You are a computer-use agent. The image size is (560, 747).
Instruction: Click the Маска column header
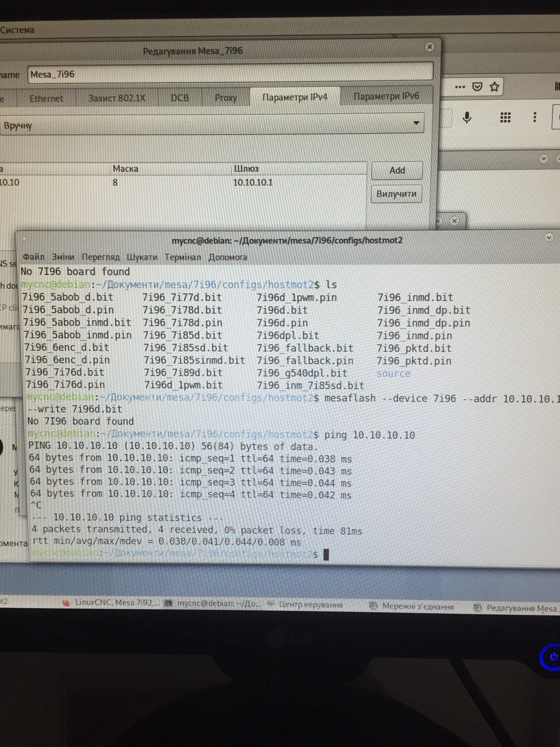(x=125, y=169)
